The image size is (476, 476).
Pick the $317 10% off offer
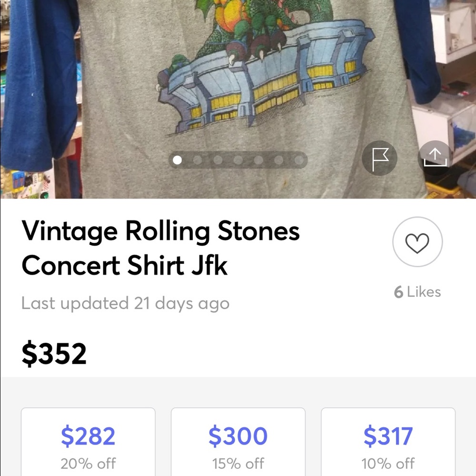[x=388, y=442]
